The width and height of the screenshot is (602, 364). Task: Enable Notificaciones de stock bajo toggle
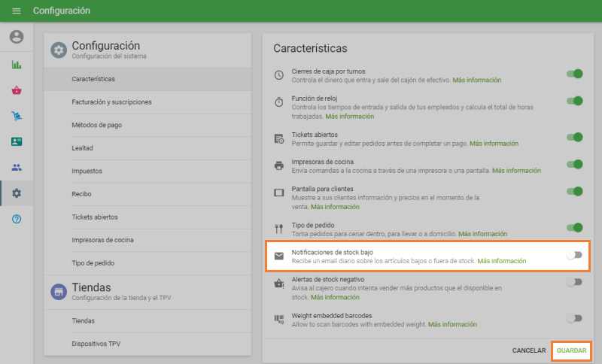[574, 255]
